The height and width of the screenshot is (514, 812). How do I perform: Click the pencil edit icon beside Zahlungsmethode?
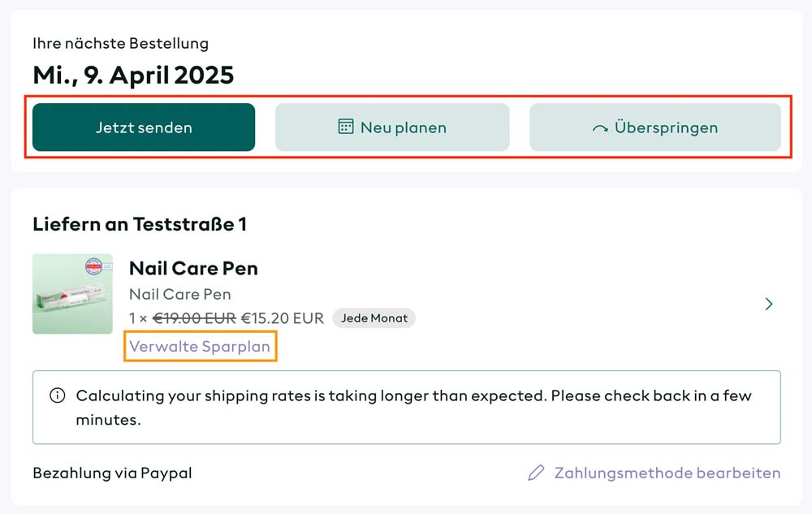(536, 473)
